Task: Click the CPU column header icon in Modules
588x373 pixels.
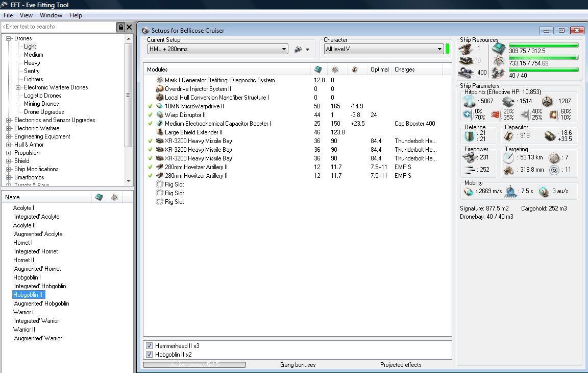Action: tap(318, 69)
